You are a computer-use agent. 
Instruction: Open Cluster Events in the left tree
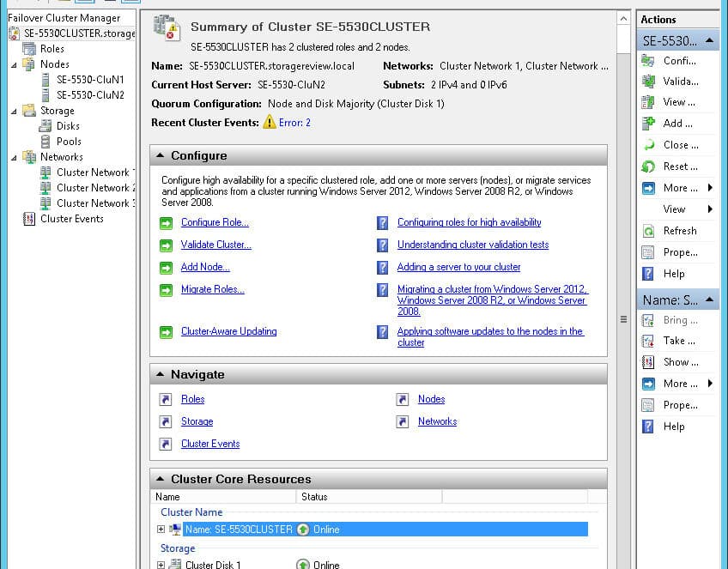(x=71, y=219)
